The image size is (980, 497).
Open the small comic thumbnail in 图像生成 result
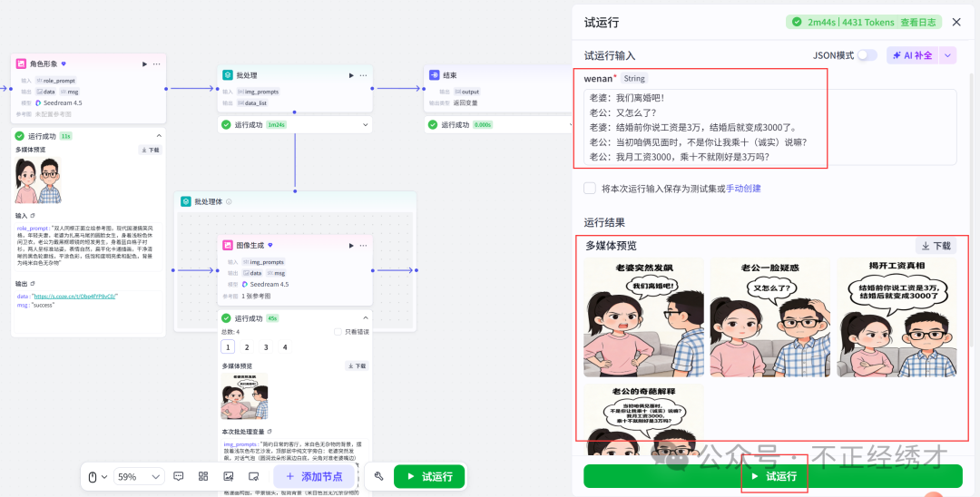[x=245, y=396]
